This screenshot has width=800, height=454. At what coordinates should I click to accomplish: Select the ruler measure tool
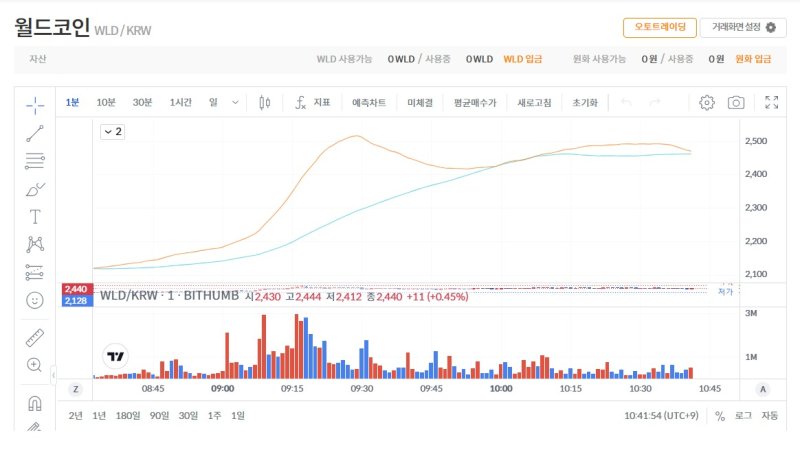pyautogui.click(x=35, y=337)
